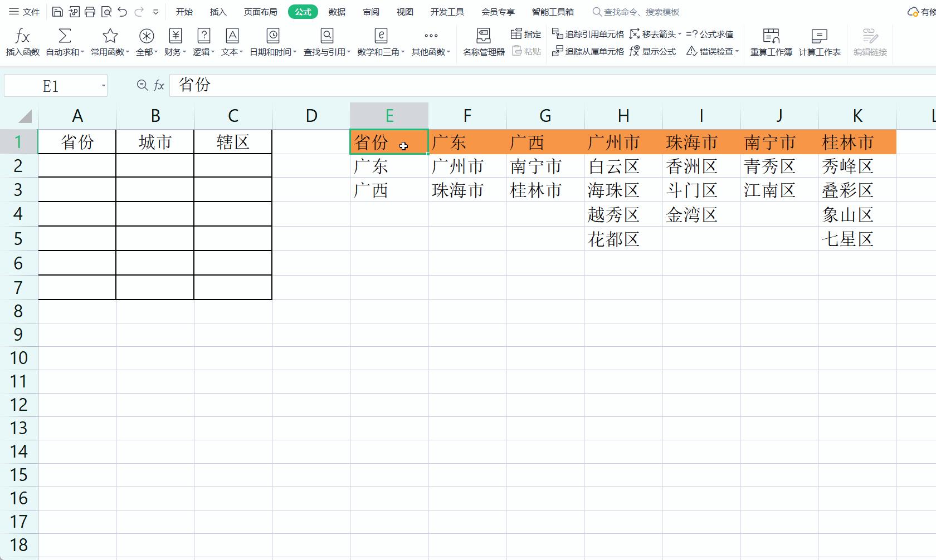
Task: Select column H by its header
Action: pos(623,116)
